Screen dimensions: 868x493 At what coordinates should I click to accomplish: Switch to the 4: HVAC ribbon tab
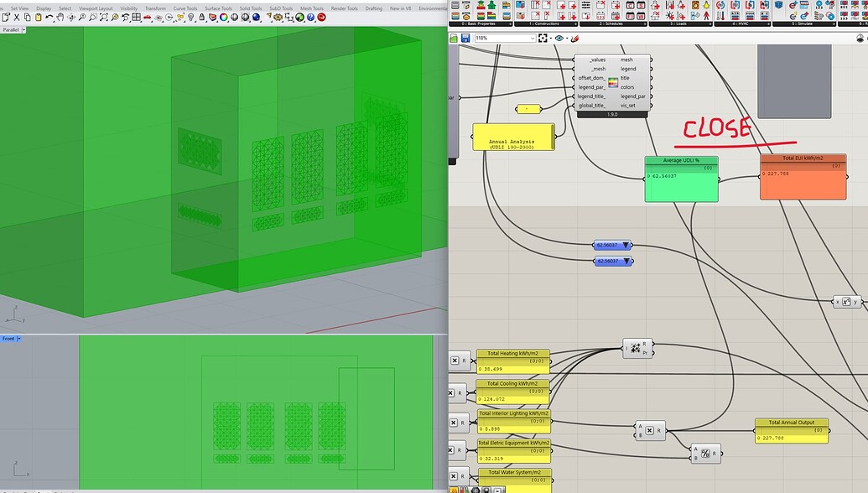(x=741, y=23)
